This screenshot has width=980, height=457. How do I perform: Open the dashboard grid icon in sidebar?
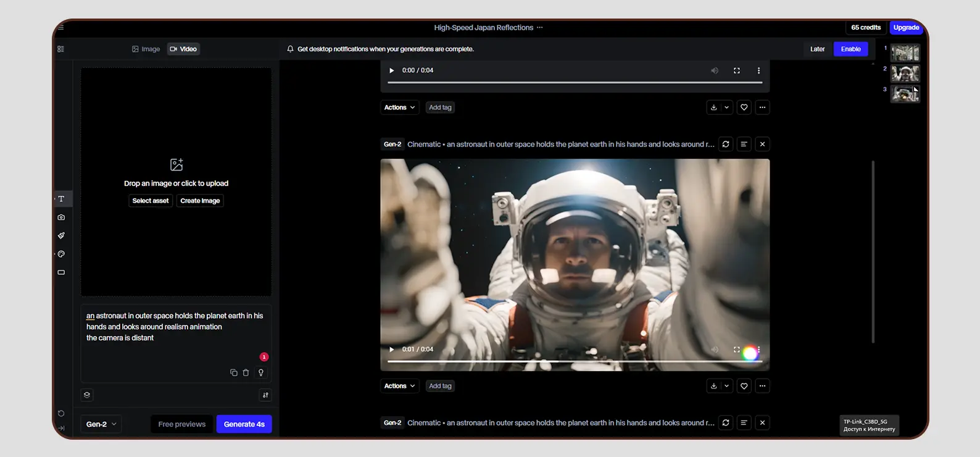click(x=60, y=49)
